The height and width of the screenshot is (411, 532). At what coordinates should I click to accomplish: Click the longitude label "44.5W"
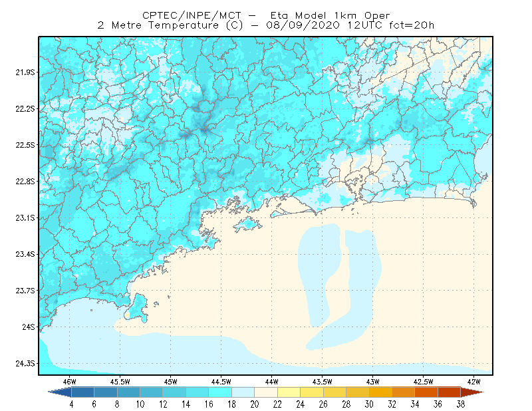pyautogui.click(x=221, y=382)
